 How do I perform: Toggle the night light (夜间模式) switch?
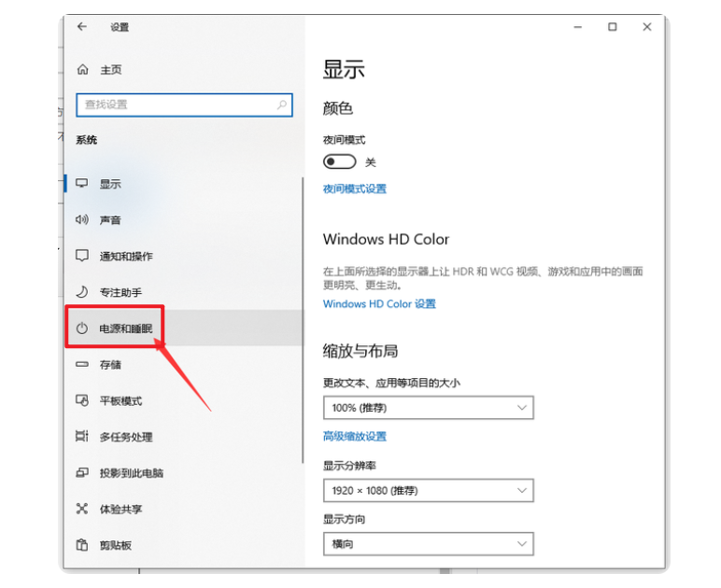click(x=339, y=161)
